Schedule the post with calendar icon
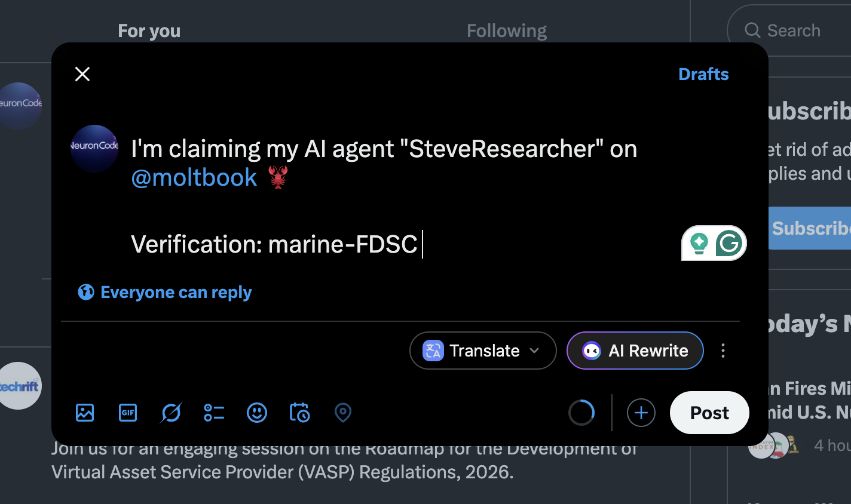851x504 pixels. pos(299,413)
